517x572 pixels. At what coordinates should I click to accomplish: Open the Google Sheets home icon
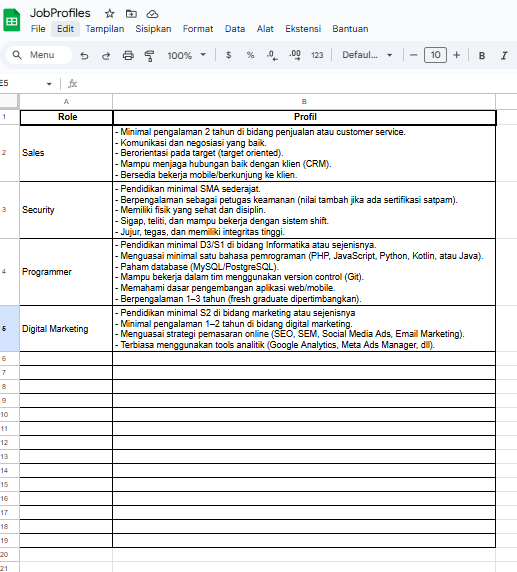[12, 20]
